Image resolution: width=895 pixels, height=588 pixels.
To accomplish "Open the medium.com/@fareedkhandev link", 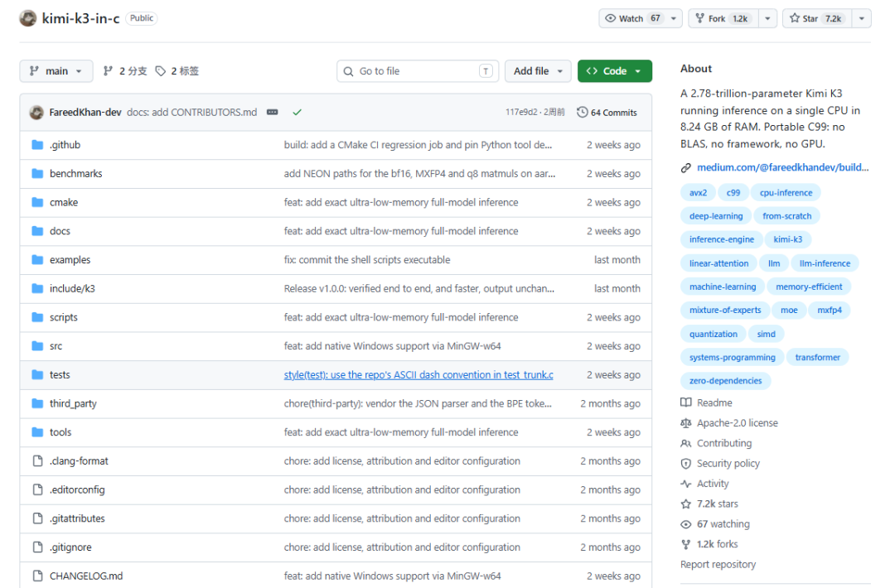I will pyautogui.click(x=782, y=167).
